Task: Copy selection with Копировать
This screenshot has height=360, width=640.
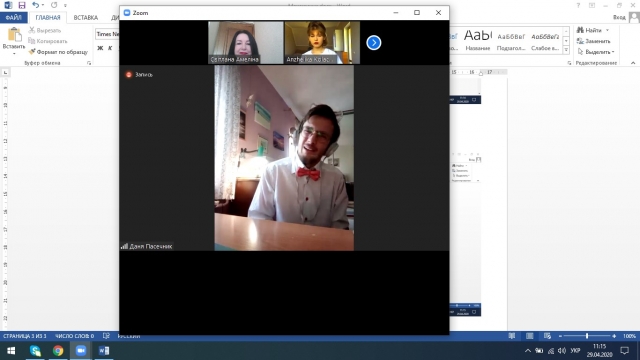Action: pyautogui.click(x=47, y=41)
